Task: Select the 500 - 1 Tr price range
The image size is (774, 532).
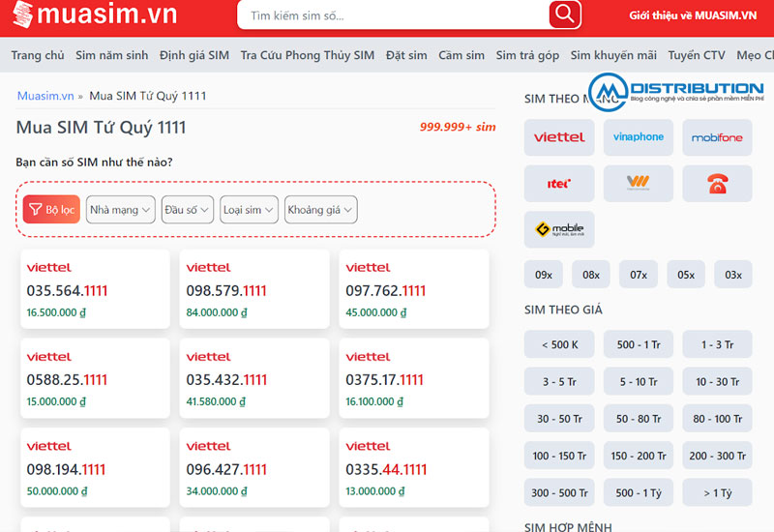Action: 639,344
